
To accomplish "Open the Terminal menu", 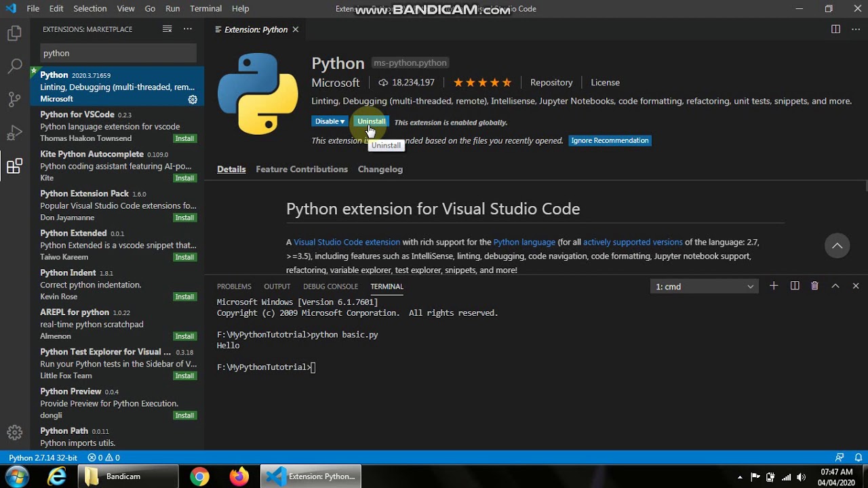I will pos(205,9).
